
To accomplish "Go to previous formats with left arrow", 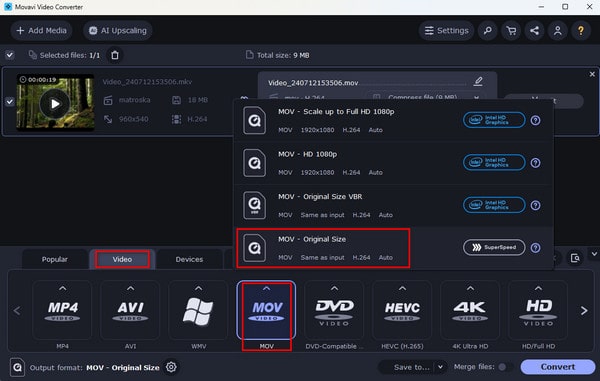I will (x=17, y=311).
